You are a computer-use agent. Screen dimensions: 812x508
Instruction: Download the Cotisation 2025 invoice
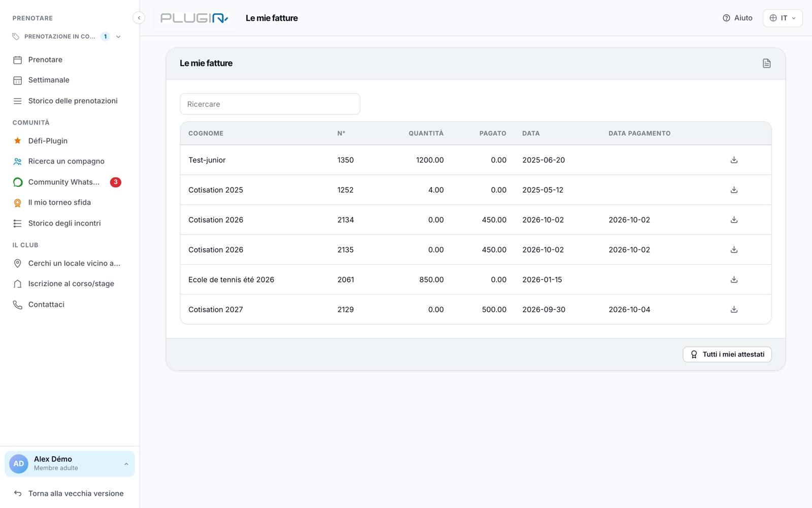pyautogui.click(x=734, y=190)
